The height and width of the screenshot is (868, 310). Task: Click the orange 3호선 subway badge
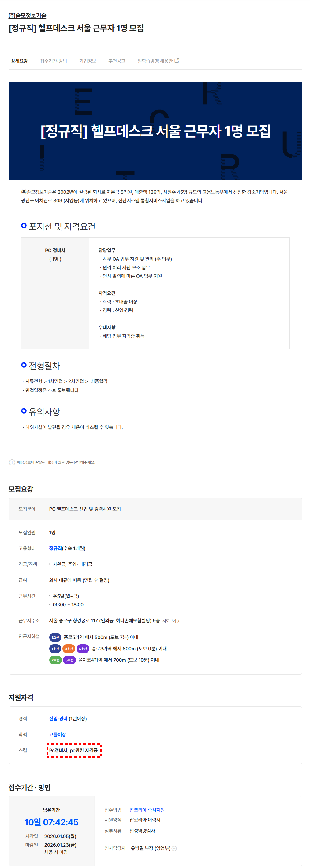(69, 649)
